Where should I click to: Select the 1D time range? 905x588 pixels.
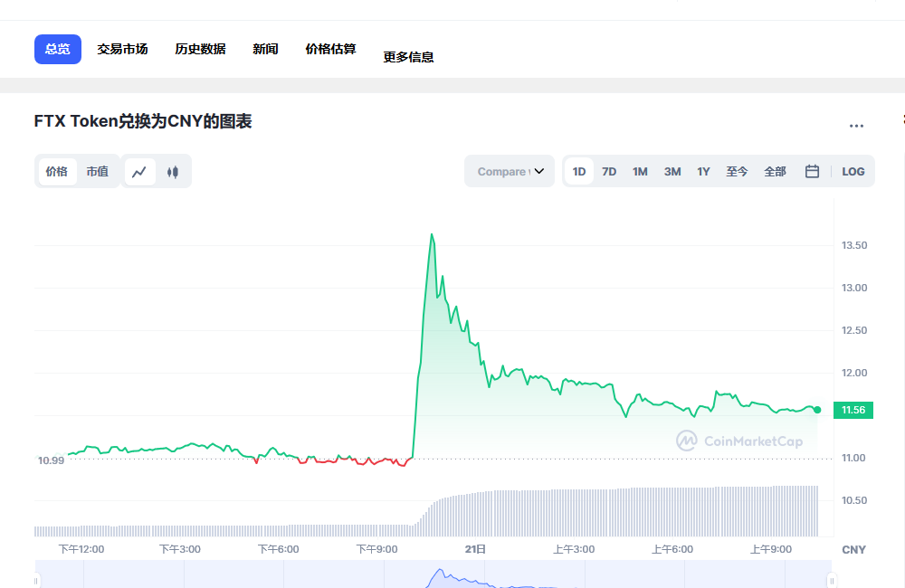[x=579, y=171]
